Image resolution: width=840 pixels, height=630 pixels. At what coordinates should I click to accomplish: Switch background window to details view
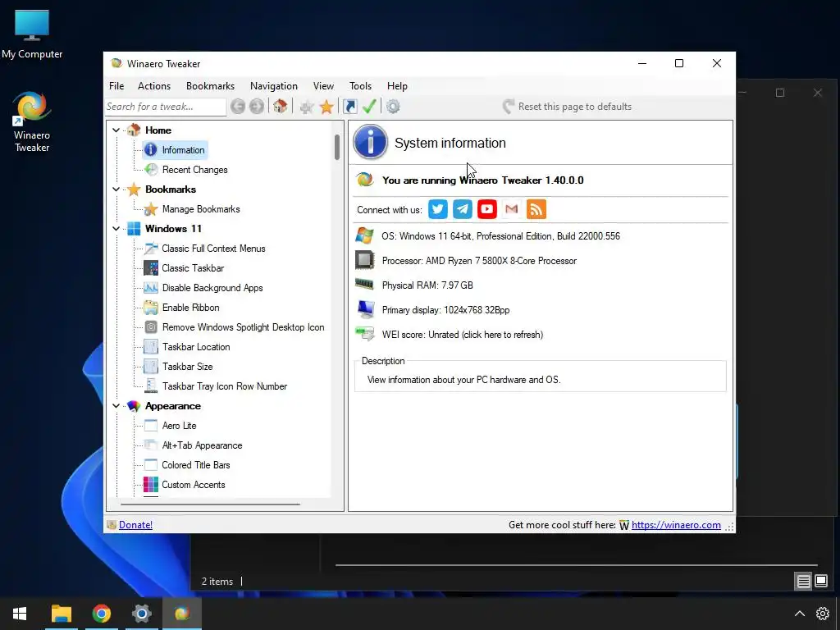coord(804,582)
